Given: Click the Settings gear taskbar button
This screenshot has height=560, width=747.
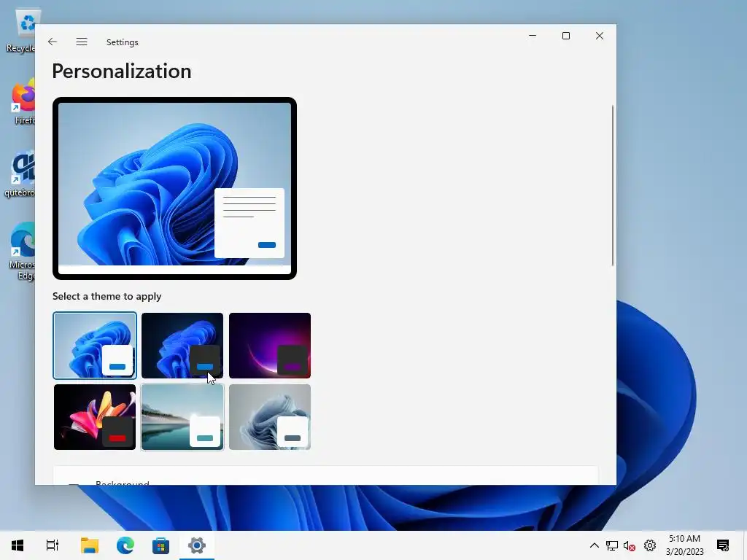Looking at the screenshot, I should click(x=197, y=545).
